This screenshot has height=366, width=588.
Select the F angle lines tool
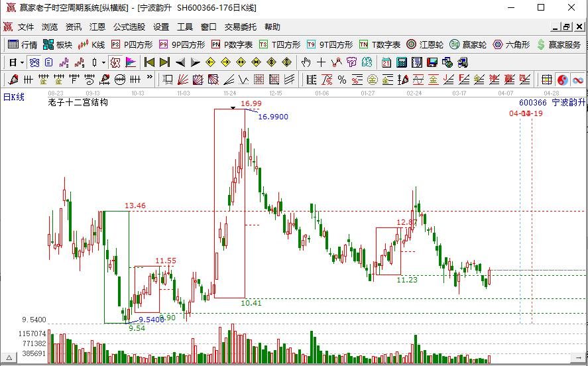coord(464,80)
